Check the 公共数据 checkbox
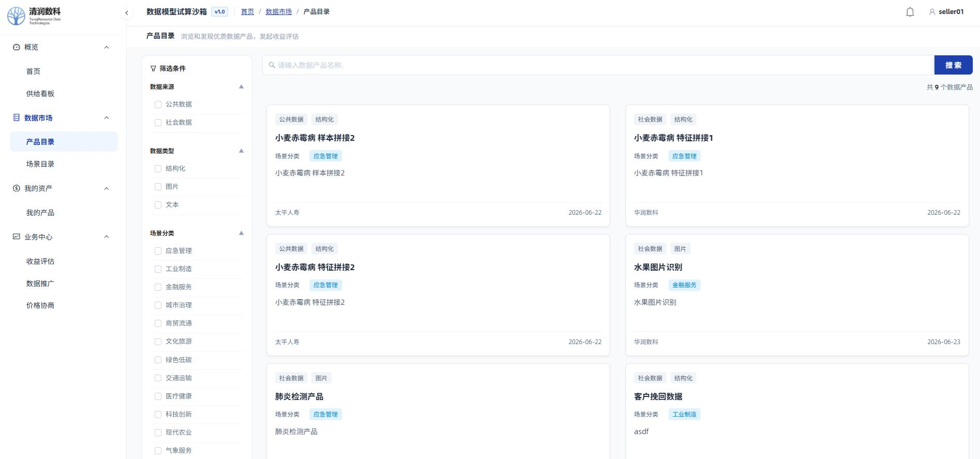 [x=158, y=105]
